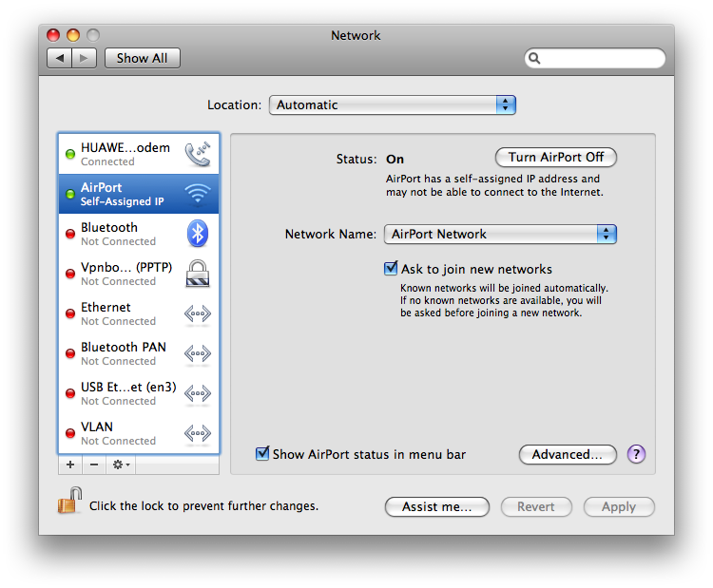Image resolution: width=713 pixels, height=588 pixels.
Task: Go back with the left arrow button
Action: (59, 58)
